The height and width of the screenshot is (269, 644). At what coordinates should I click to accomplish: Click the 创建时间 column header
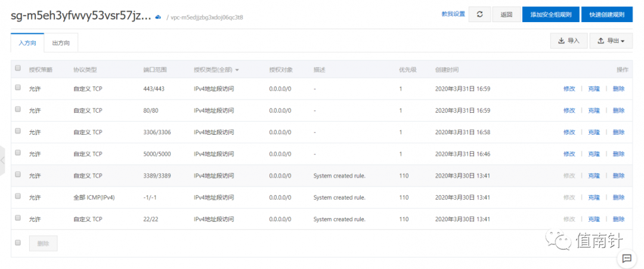pyautogui.click(x=447, y=70)
